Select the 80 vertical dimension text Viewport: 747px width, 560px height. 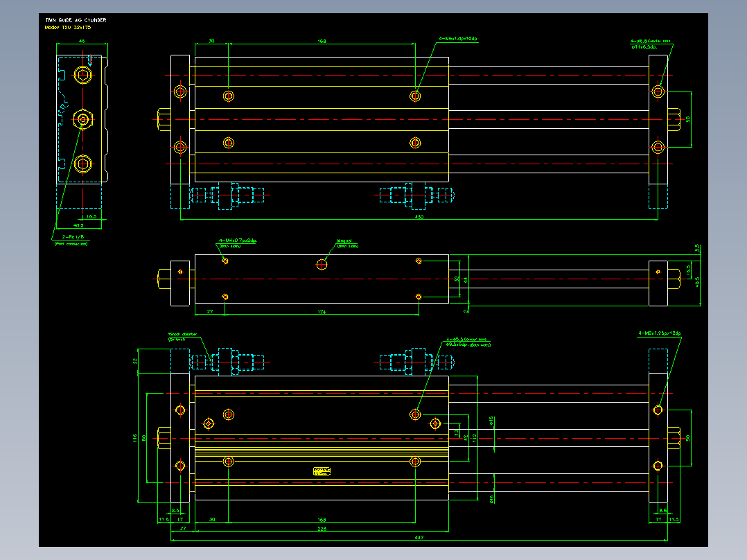click(144, 437)
